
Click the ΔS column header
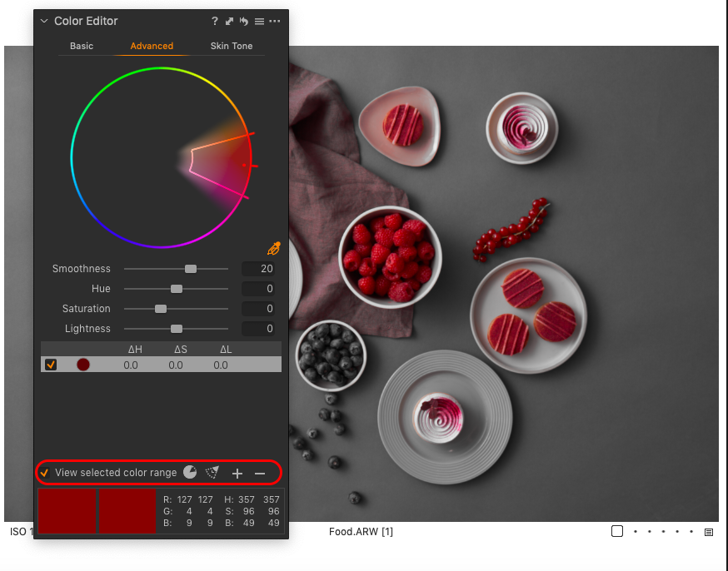181,349
